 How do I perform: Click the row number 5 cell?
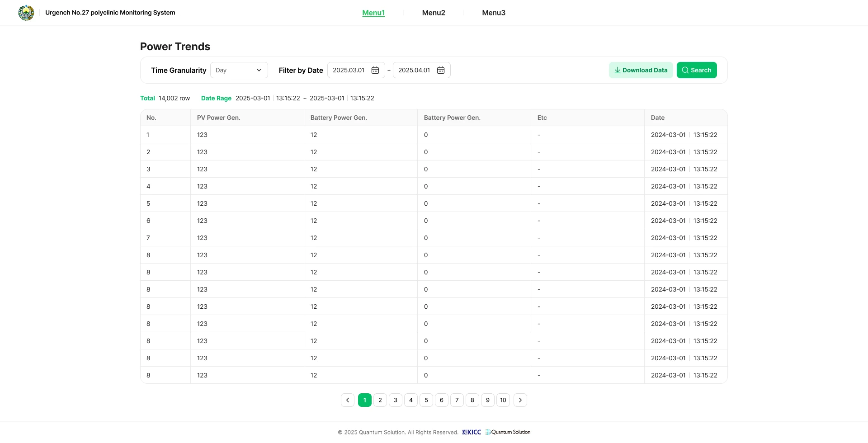click(x=165, y=203)
